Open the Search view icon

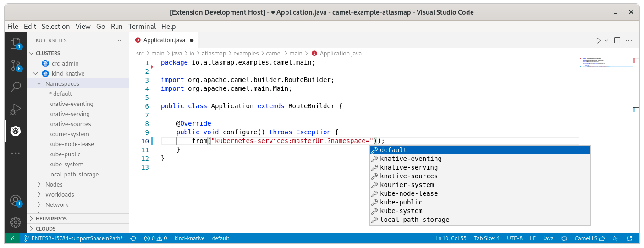(16, 87)
